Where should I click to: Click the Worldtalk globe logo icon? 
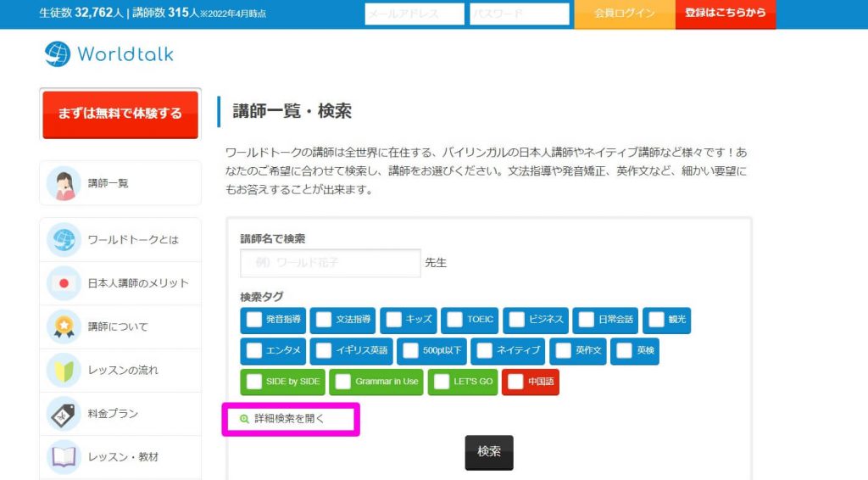tap(58, 54)
